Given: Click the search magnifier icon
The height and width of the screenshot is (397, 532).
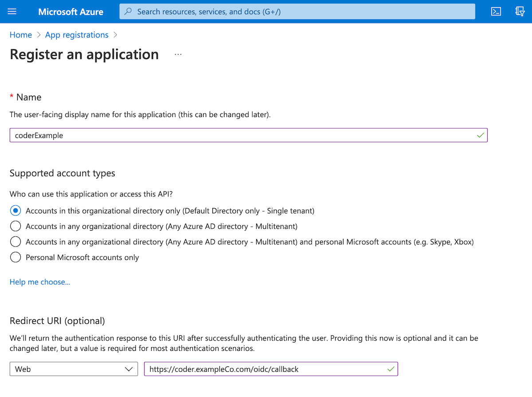Looking at the screenshot, I should (x=128, y=12).
